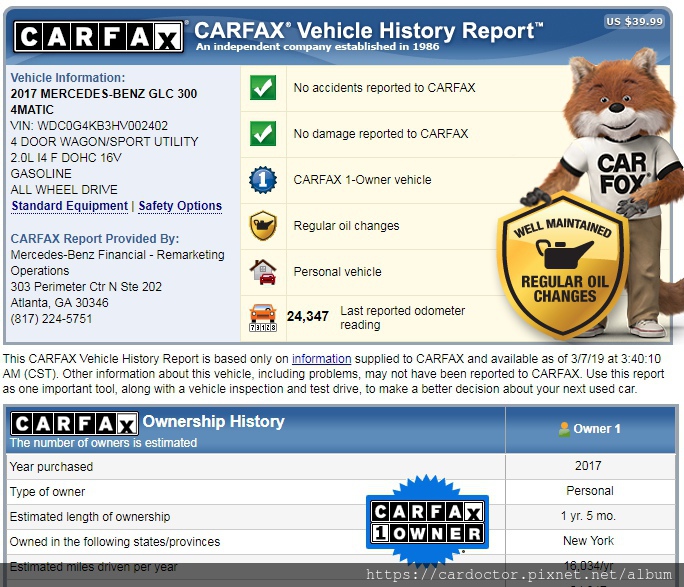Image resolution: width=684 pixels, height=587 pixels.
Task: Click the green checkmark beside No accidents reported
Action: (x=263, y=88)
